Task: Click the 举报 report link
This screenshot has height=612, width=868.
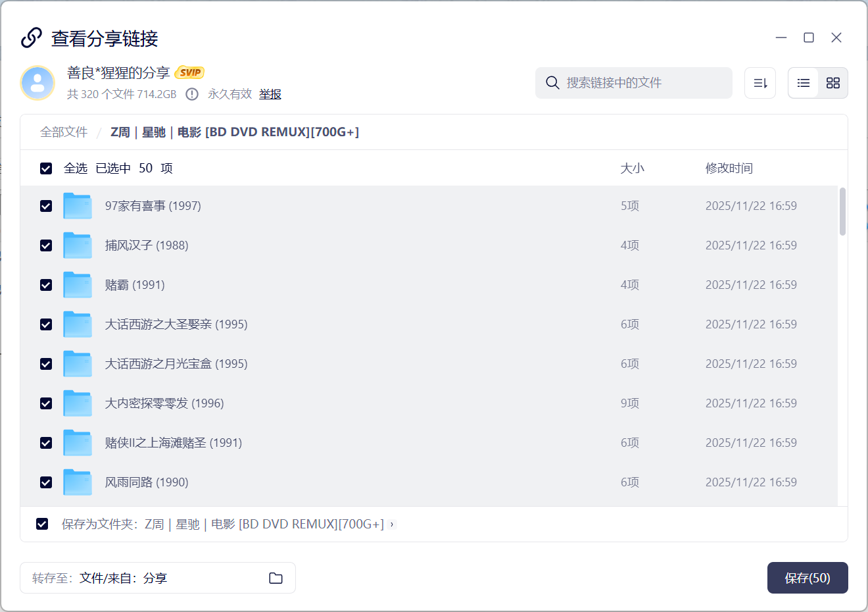Action: (270, 94)
